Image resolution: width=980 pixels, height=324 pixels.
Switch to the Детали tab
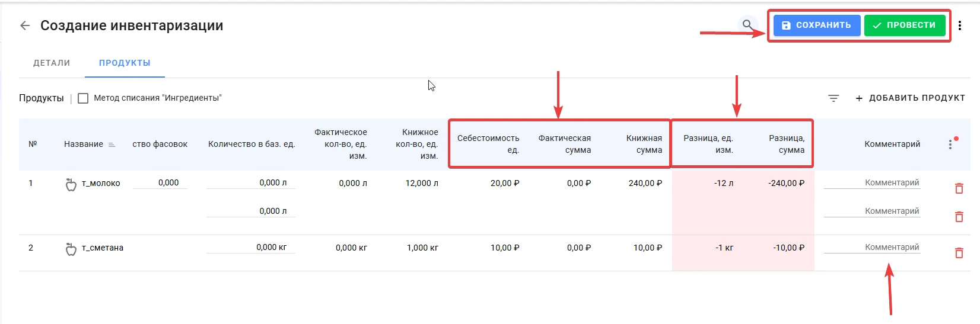pyautogui.click(x=52, y=63)
